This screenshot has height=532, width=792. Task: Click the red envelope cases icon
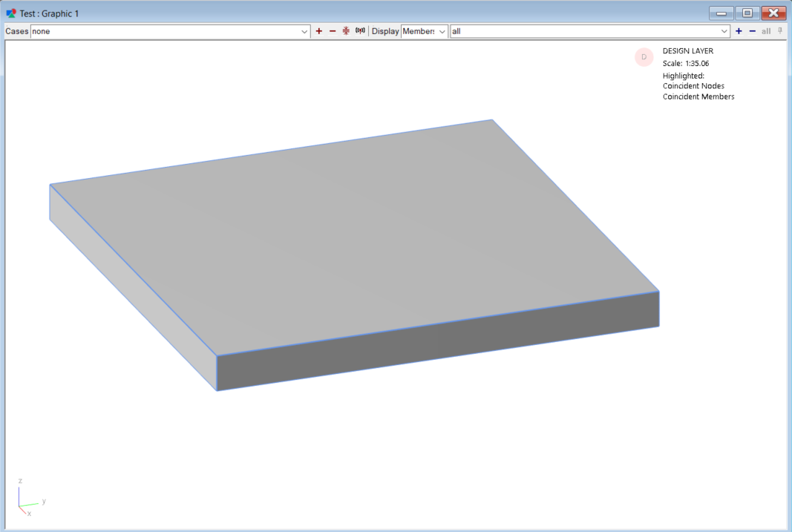point(346,31)
